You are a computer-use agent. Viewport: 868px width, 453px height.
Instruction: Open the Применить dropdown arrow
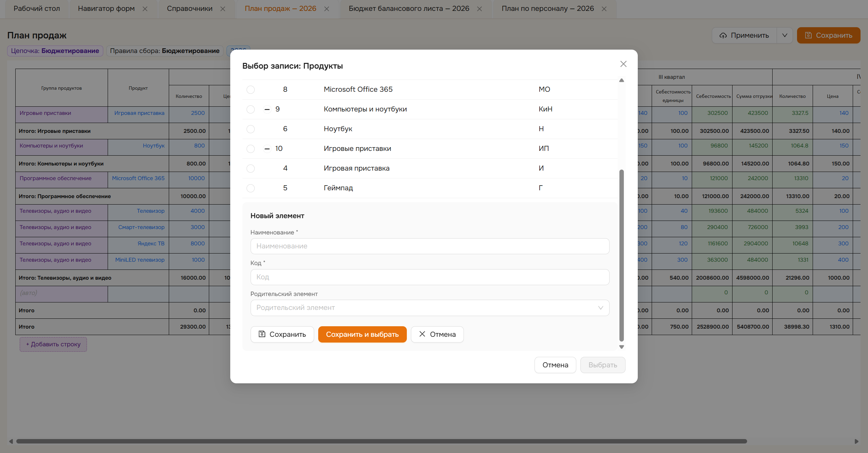(784, 35)
